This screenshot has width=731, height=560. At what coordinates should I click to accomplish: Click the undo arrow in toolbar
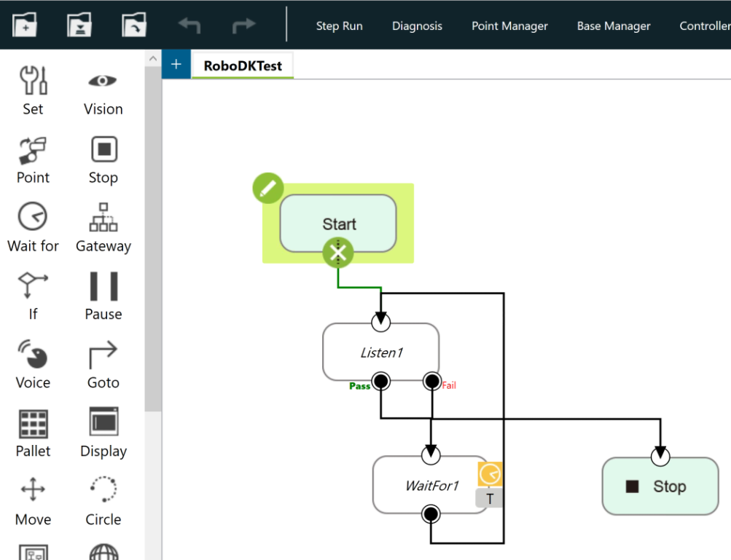pos(189,26)
